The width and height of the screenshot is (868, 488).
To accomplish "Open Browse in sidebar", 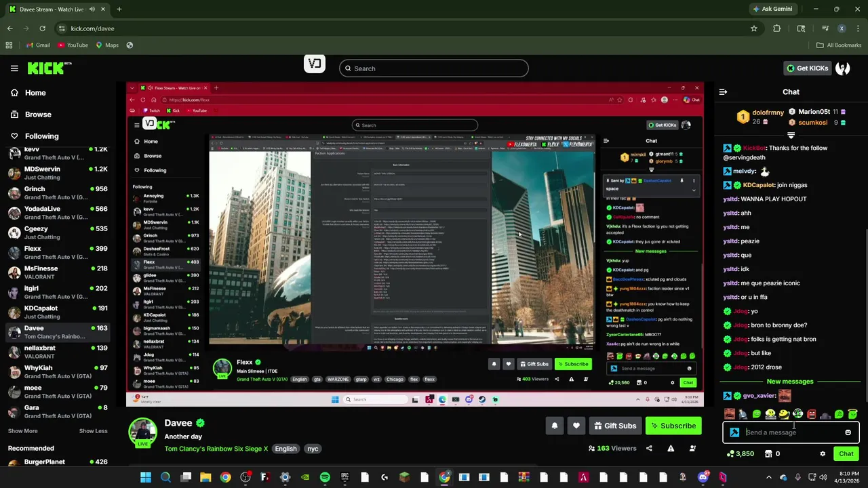I will (38, 115).
